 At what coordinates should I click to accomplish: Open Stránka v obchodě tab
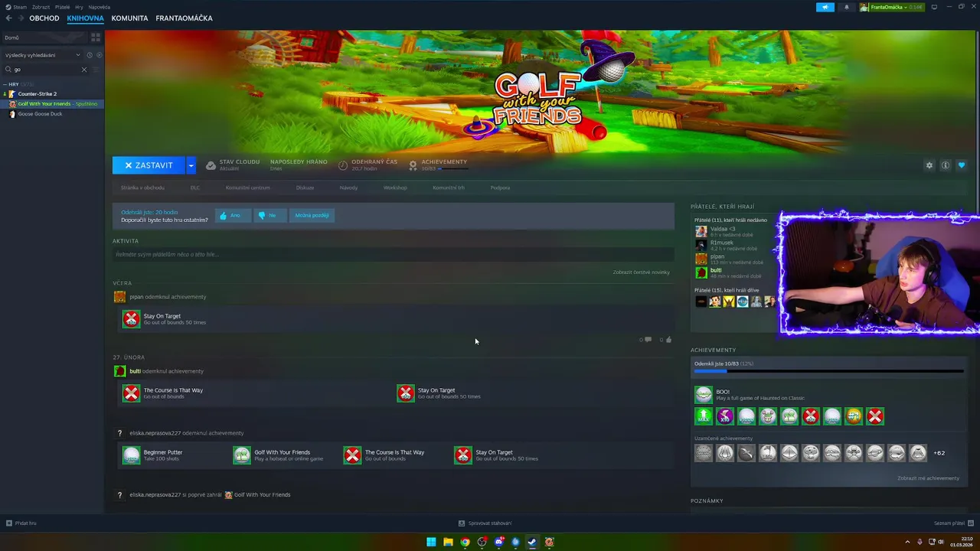click(142, 187)
